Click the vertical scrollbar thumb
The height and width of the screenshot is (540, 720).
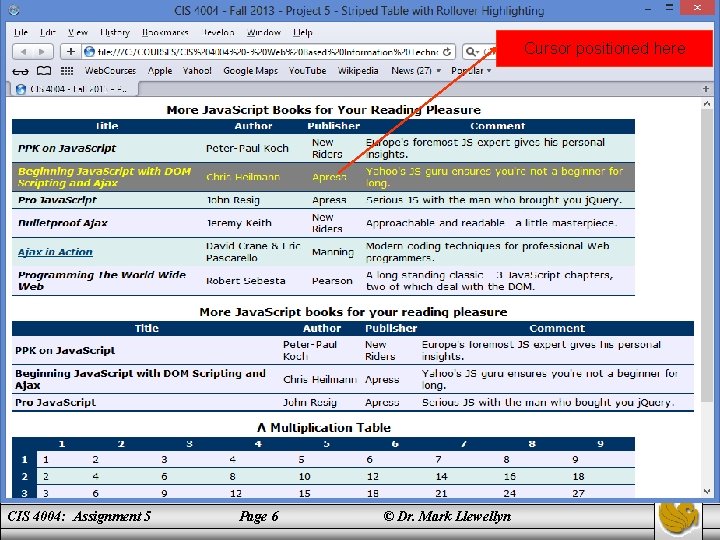[x=706, y=257]
